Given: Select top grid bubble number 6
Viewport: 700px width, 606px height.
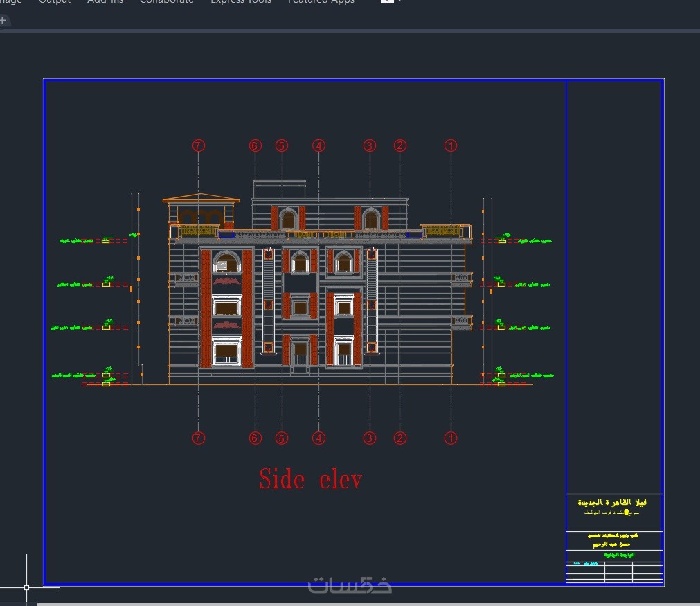Looking at the screenshot, I should click(x=255, y=145).
